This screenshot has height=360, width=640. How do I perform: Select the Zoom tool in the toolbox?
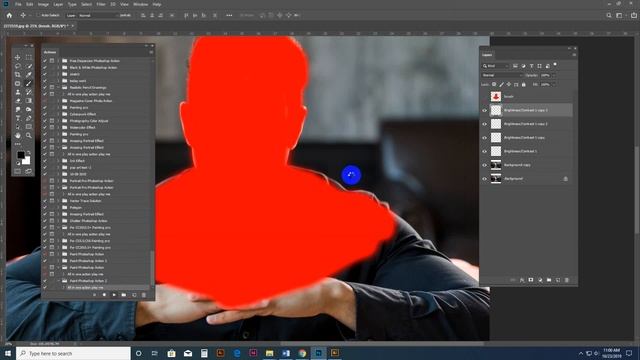tap(29, 136)
